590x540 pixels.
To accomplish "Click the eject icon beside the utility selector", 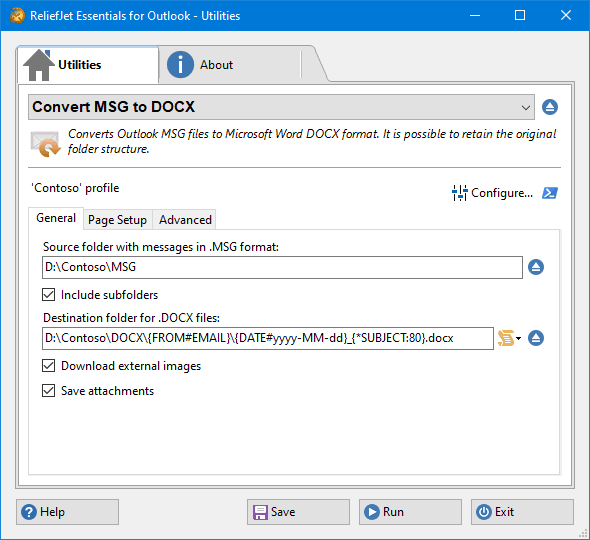I will pos(550,107).
